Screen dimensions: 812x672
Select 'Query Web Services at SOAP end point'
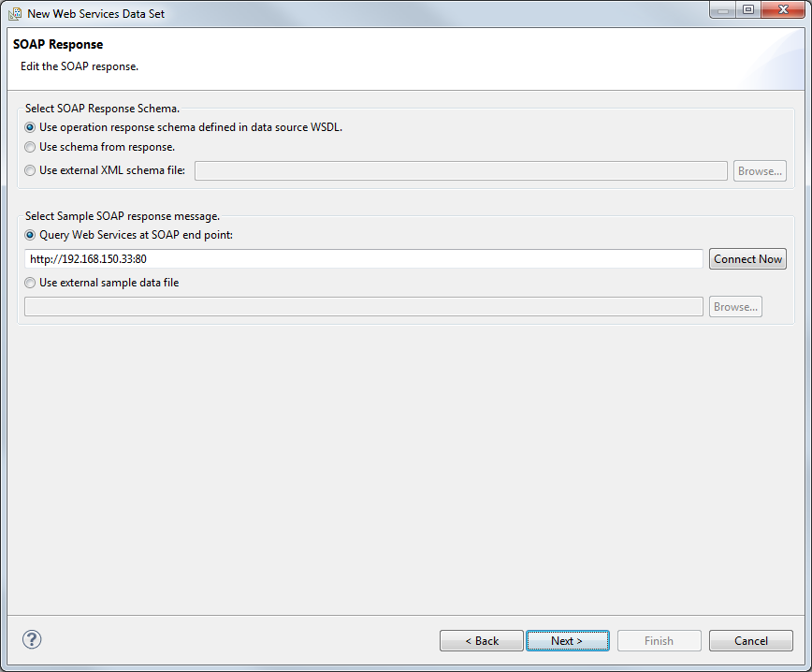[31, 235]
